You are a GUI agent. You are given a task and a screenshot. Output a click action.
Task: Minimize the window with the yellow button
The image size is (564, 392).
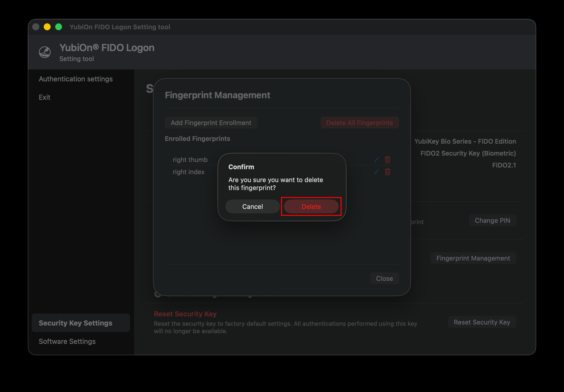[47, 27]
